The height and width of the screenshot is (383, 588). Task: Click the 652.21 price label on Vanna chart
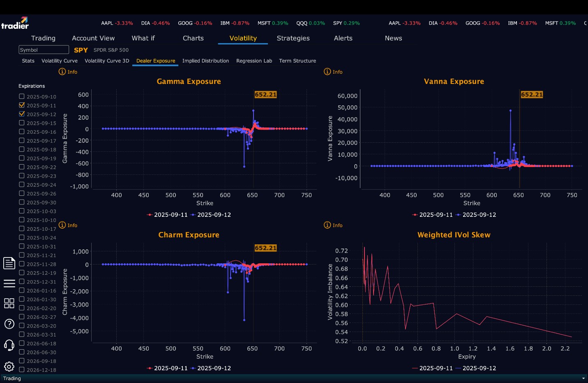pos(532,95)
